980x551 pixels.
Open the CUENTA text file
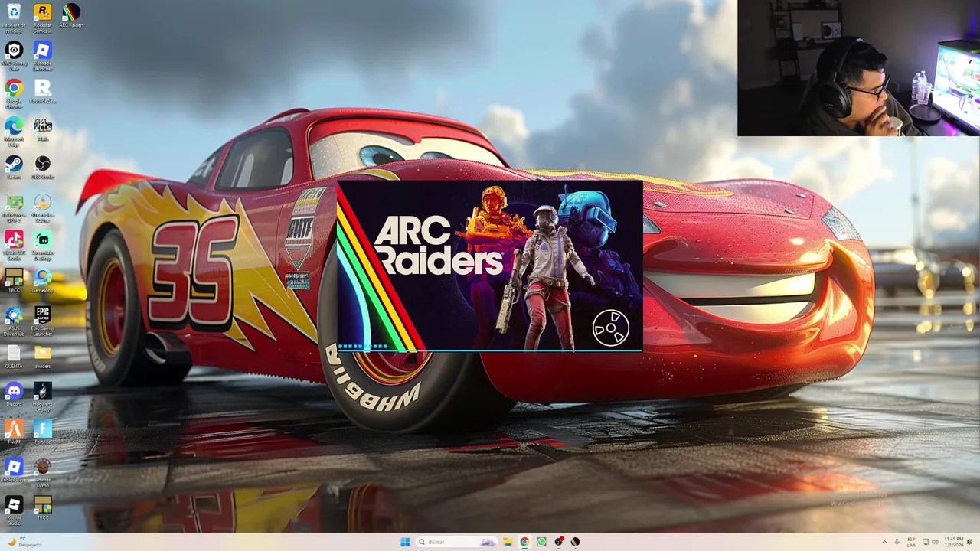14,357
